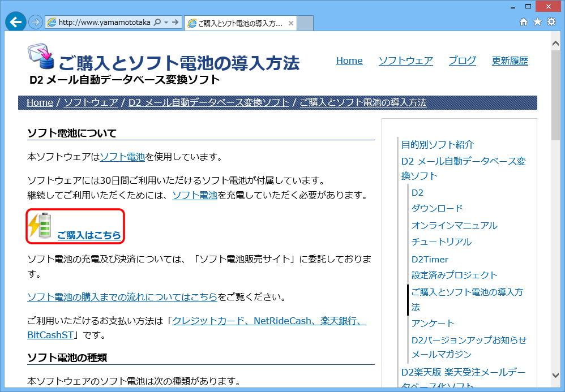Select ダウンロード in the sidebar
Image resolution: width=565 pixels, height=392 pixels.
(437, 208)
